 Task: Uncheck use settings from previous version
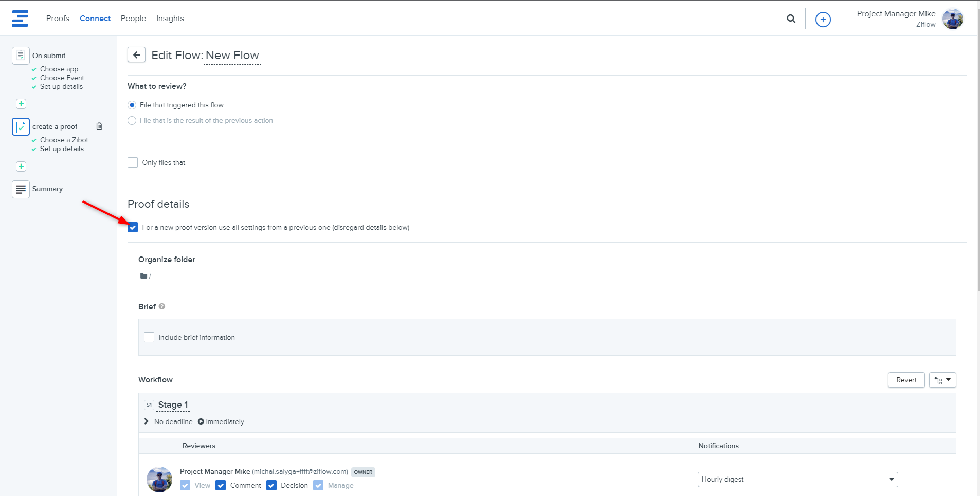point(133,228)
